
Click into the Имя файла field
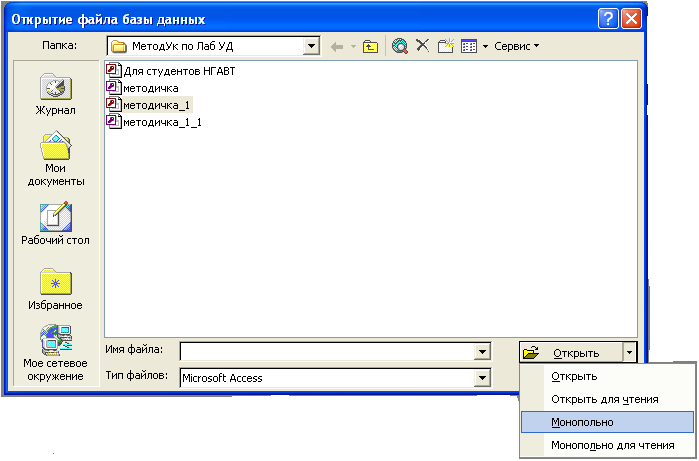(x=328, y=352)
